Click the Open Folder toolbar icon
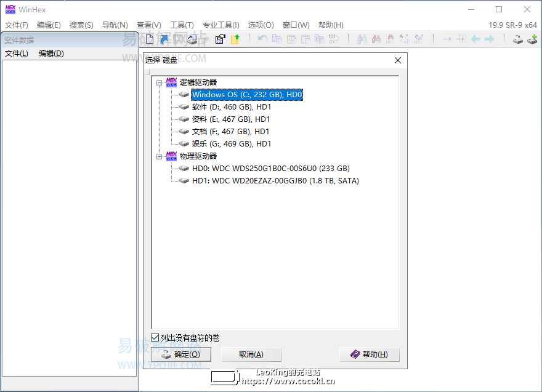The width and height of the screenshot is (542, 392). click(235, 39)
